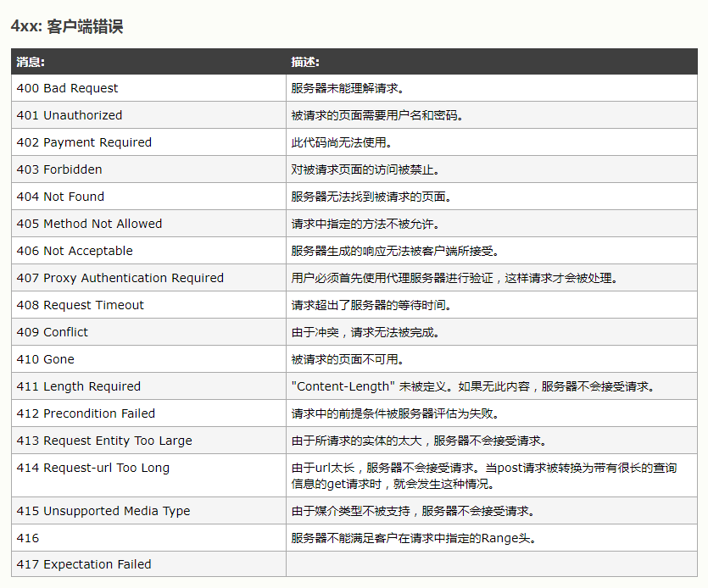Image resolution: width=708 pixels, height=588 pixels.
Task: Click description "请求中指定的方法不被允许。"
Action: click(x=365, y=224)
